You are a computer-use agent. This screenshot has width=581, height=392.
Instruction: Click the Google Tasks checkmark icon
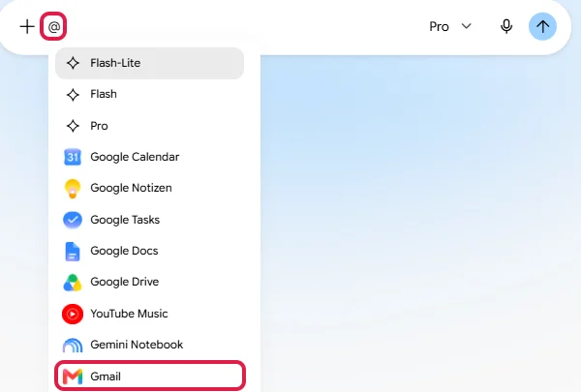point(73,220)
